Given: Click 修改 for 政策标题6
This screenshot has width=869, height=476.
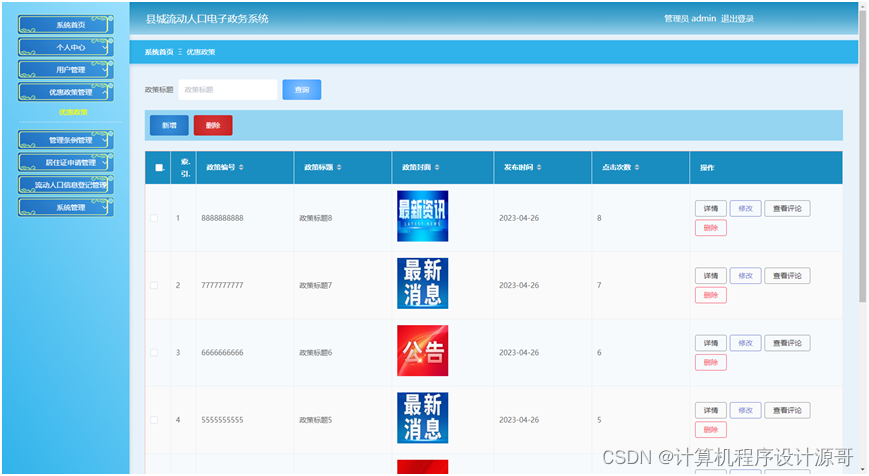Looking at the screenshot, I should click(x=745, y=343).
